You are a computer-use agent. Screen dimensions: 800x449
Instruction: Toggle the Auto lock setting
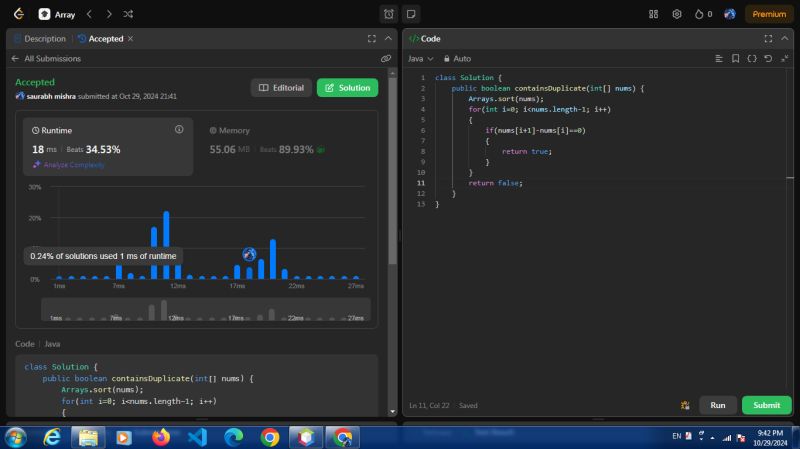[457, 59]
